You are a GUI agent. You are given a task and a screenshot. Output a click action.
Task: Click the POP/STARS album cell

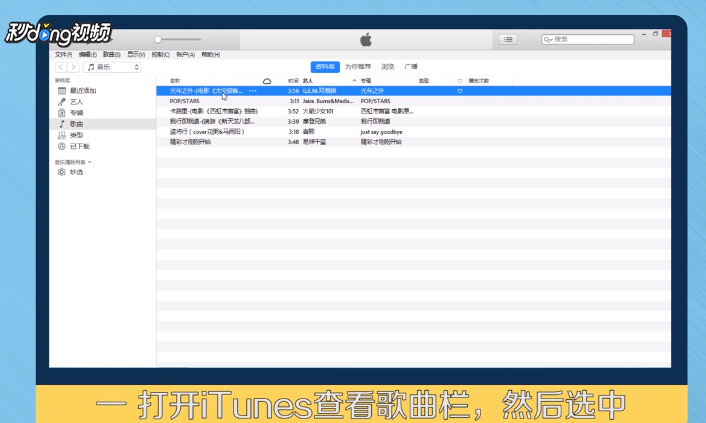point(376,101)
